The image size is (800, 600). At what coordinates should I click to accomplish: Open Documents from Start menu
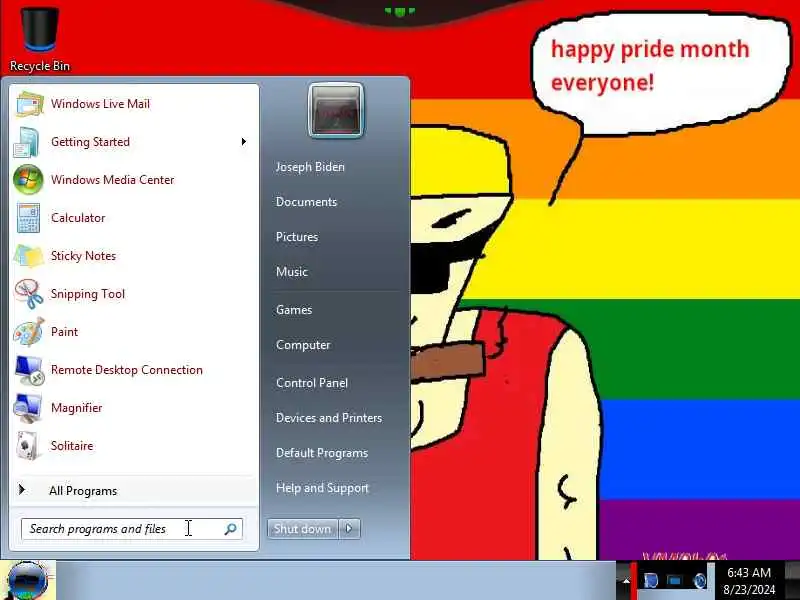coord(307,202)
